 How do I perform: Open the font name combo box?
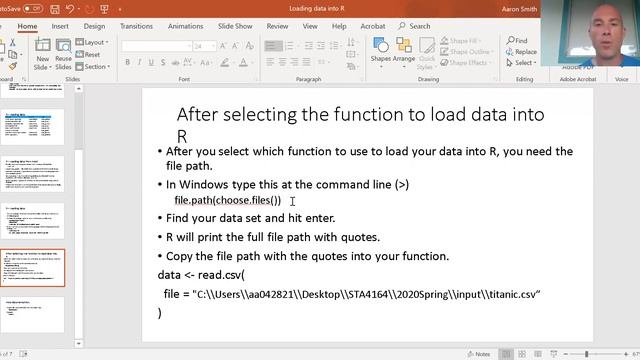[x=157, y=46]
